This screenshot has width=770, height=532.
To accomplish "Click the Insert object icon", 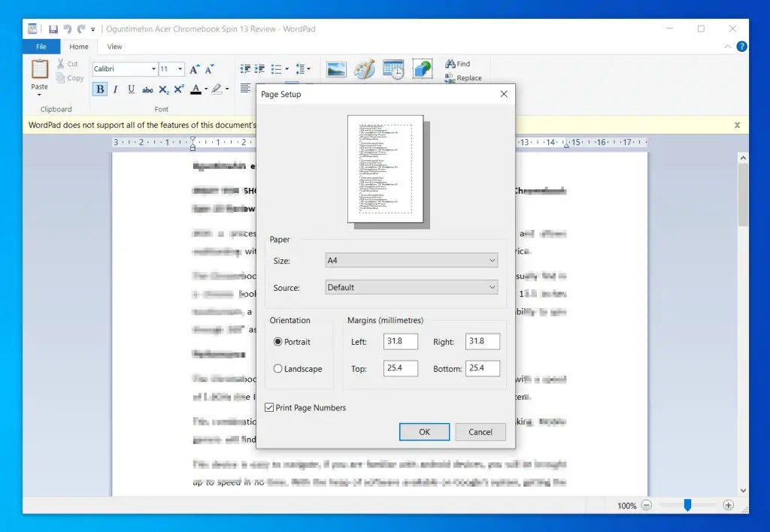I will tap(422, 68).
